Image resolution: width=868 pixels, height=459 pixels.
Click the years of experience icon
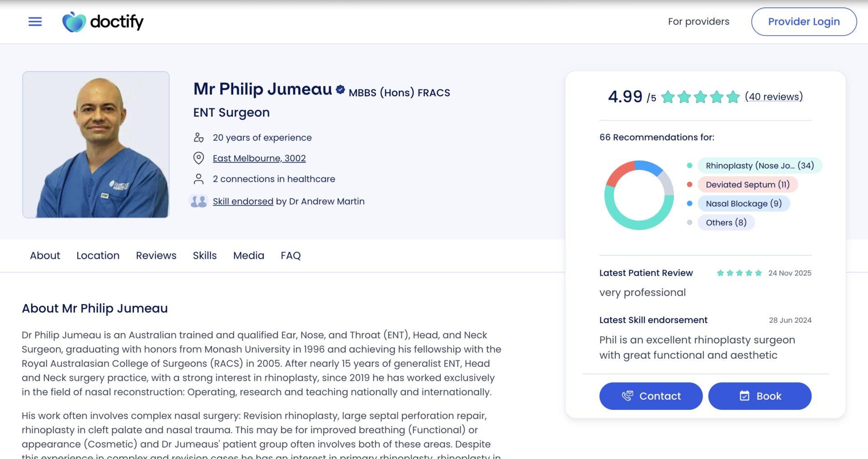tap(198, 137)
